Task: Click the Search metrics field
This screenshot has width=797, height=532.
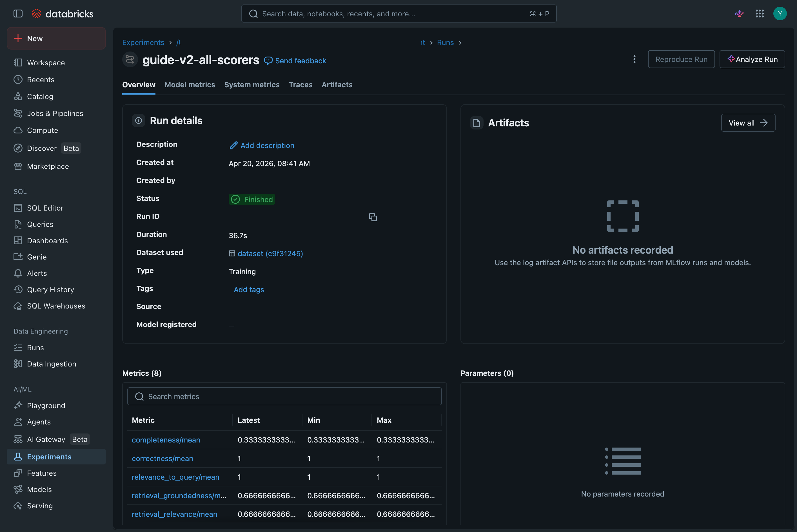Action: click(284, 396)
